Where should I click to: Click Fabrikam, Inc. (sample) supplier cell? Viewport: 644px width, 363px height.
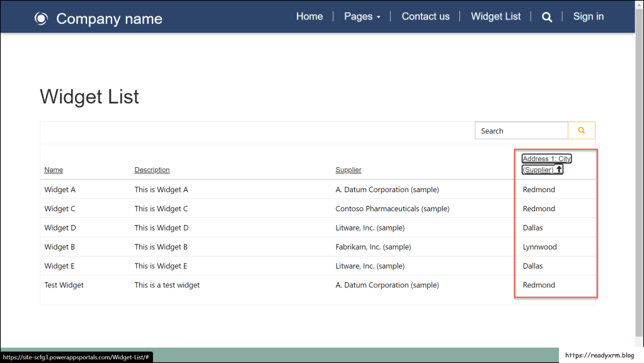[373, 247]
